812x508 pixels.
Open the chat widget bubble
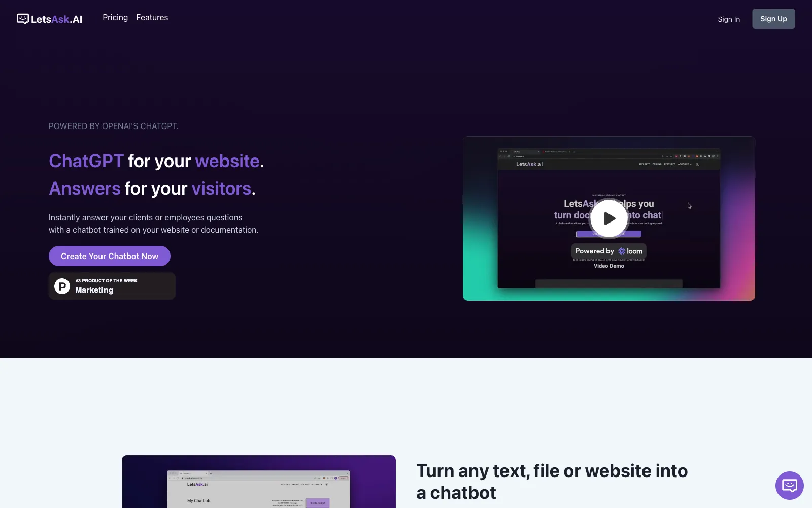point(789,486)
